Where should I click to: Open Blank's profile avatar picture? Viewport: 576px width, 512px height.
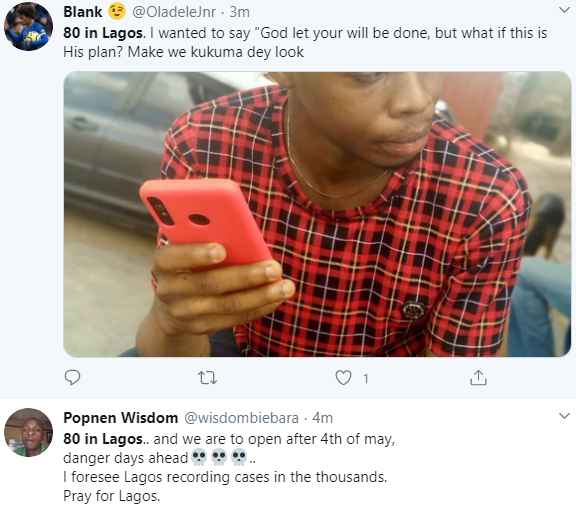click(x=28, y=26)
